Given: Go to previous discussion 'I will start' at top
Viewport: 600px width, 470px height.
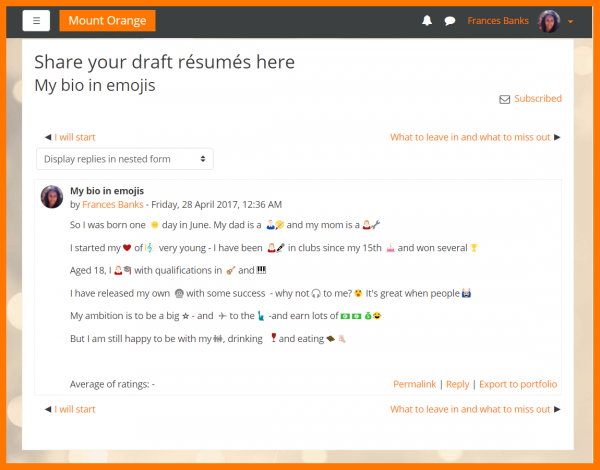Looking at the screenshot, I should pyautogui.click(x=75, y=137).
